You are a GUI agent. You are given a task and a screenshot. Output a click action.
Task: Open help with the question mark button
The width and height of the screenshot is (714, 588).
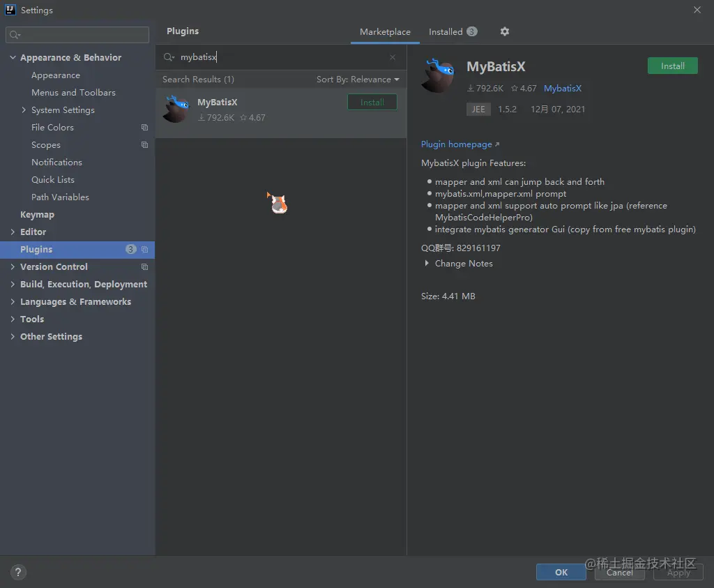18,573
